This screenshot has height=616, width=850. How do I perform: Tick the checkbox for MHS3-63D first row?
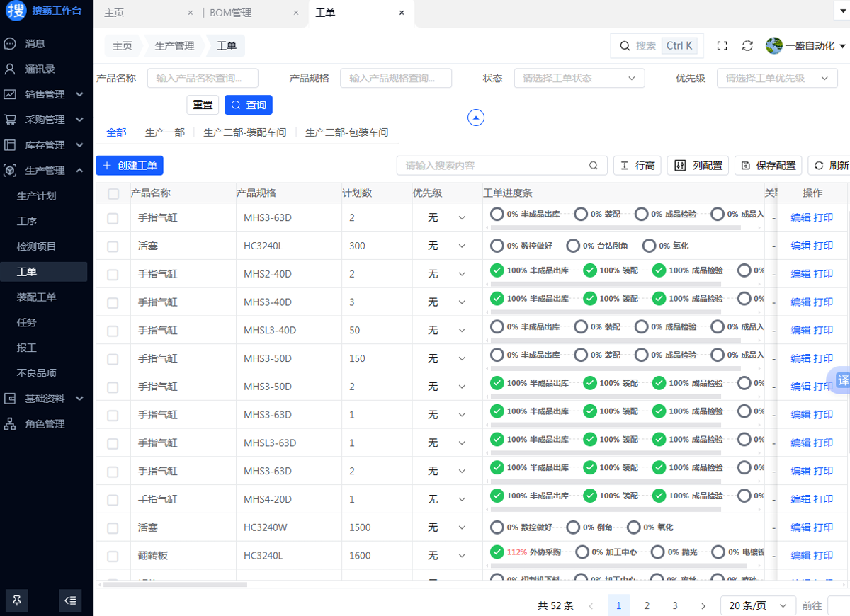click(113, 218)
